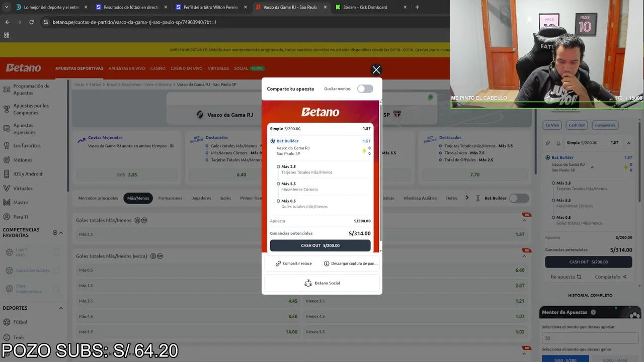Collapse Vasco da Gama vs Sao Paulo selections
The image size is (644, 362).
[x=592, y=167]
